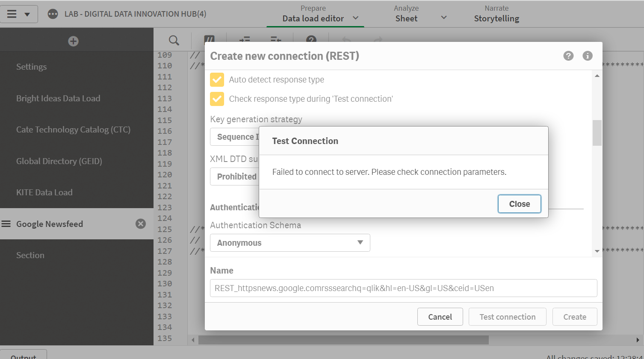Select Global Directory (GEID) section
Screen dimensions: 644x359
point(77,161)
